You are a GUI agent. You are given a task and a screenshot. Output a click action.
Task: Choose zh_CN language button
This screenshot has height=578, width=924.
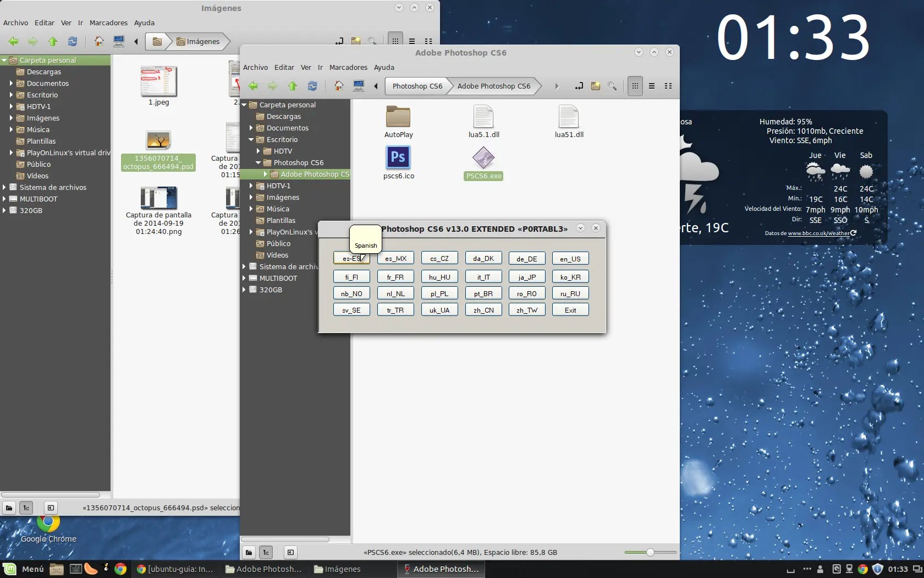coord(483,310)
